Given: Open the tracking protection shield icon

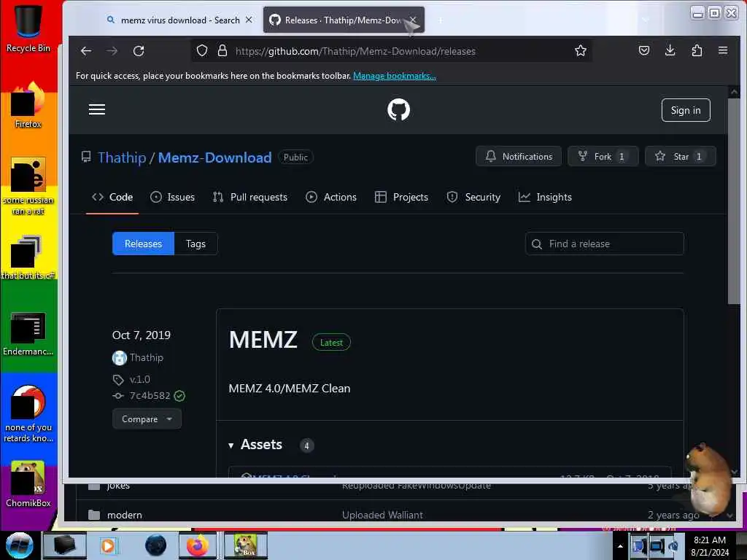Looking at the screenshot, I should point(202,51).
